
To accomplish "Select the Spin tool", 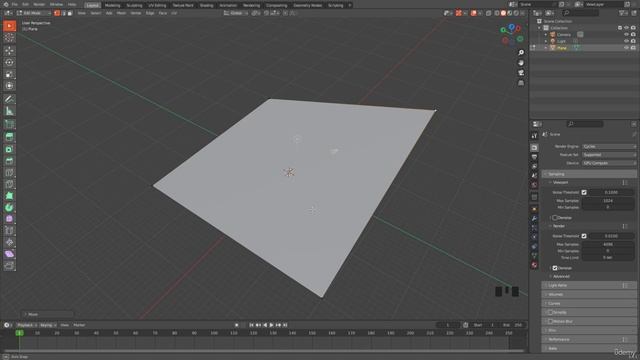I will 9,208.
